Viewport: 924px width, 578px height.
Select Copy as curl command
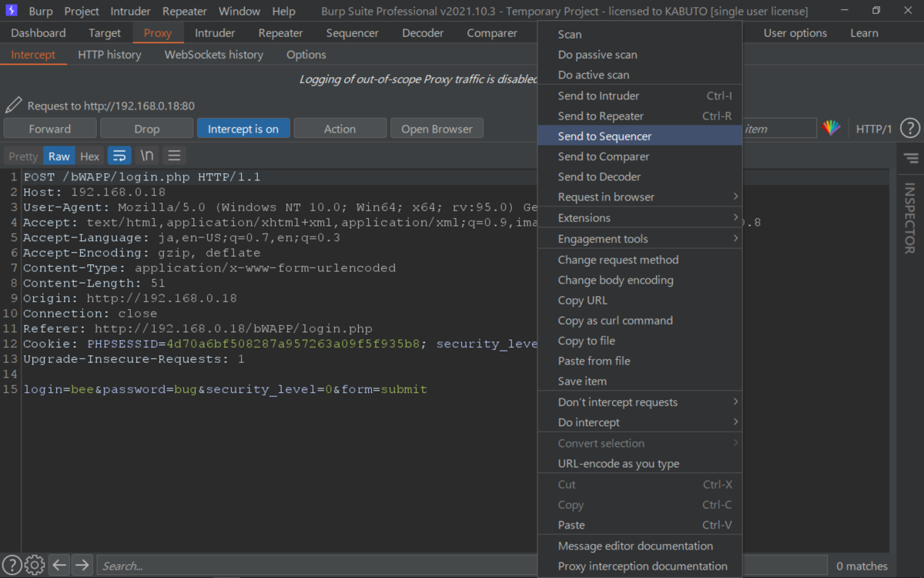tap(640, 320)
